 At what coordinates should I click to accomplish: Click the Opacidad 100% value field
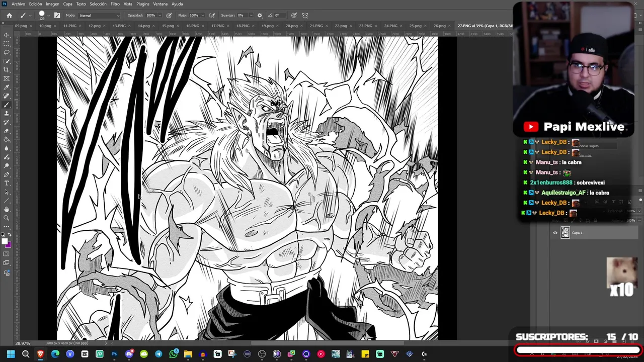click(x=150, y=16)
